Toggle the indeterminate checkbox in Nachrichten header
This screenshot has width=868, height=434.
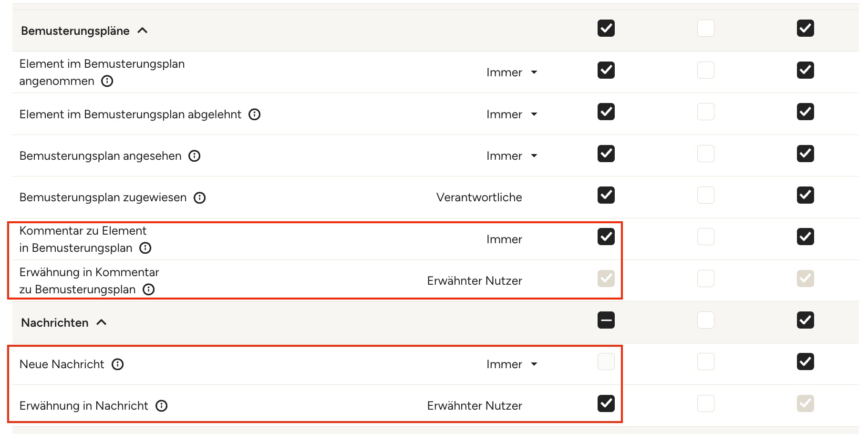pos(606,320)
